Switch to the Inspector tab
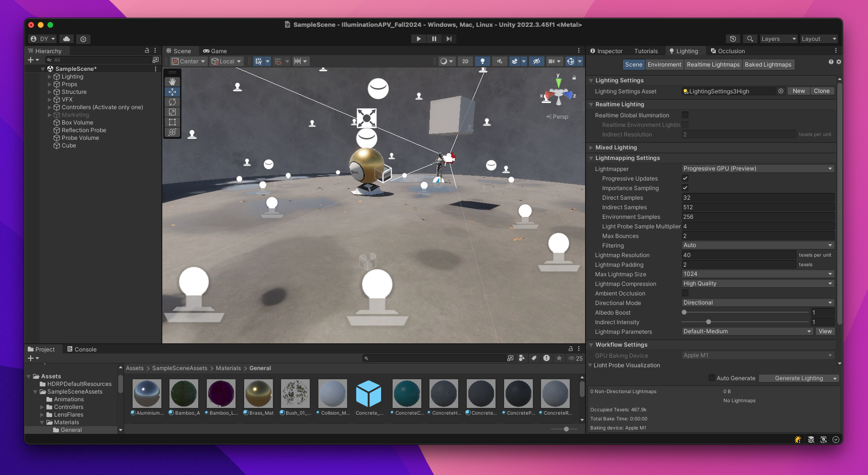868x475 pixels. [606, 51]
